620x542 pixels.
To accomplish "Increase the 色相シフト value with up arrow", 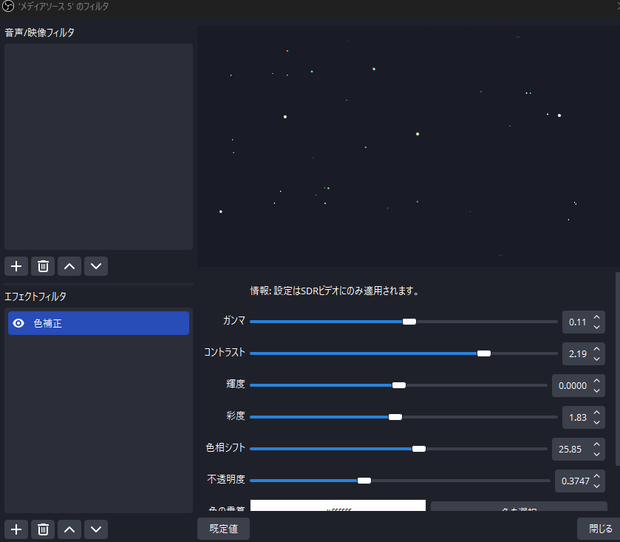I will 597,444.
